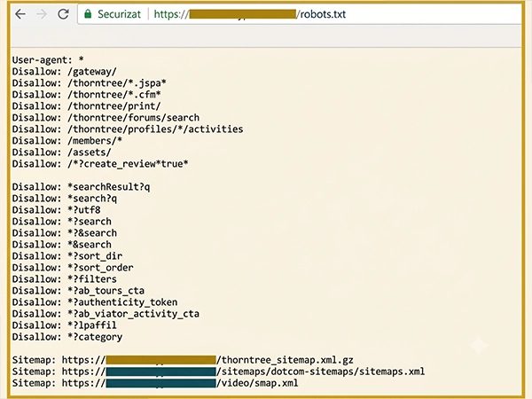532x399 pixels.
Task: Click the '/thorntree/forums/search' line
Action: pos(106,118)
